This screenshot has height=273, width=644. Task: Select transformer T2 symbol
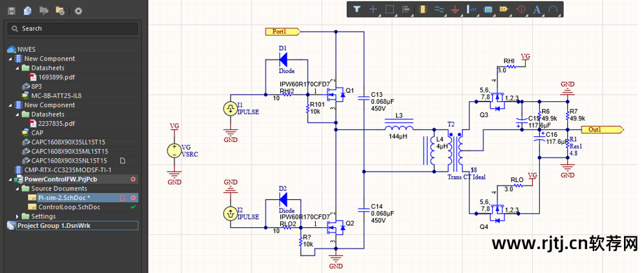click(456, 151)
